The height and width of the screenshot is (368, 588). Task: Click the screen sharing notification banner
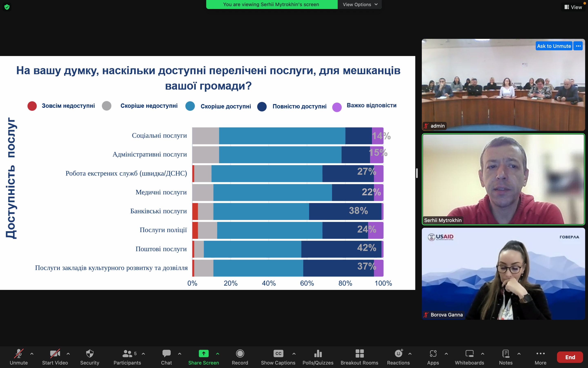(272, 4)
